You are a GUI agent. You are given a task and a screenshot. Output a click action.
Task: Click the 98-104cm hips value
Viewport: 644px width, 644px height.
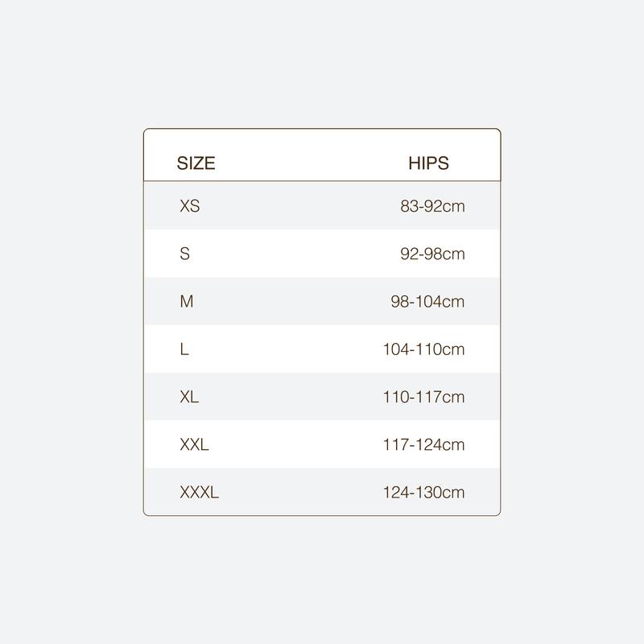(427, 301)
